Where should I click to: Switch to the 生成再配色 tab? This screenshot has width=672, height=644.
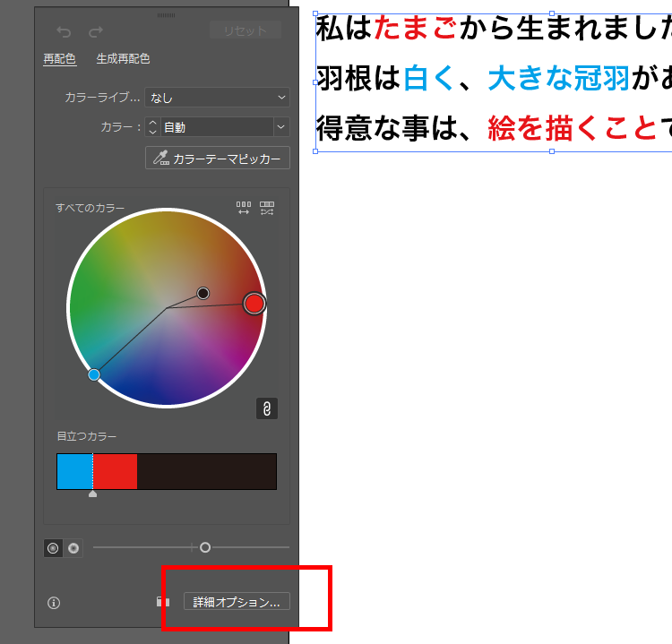[x=123, y=58]
